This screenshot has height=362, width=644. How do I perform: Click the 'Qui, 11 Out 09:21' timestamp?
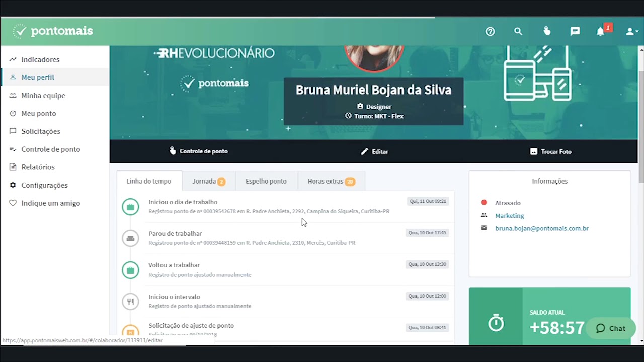click(x=428, y=201)
